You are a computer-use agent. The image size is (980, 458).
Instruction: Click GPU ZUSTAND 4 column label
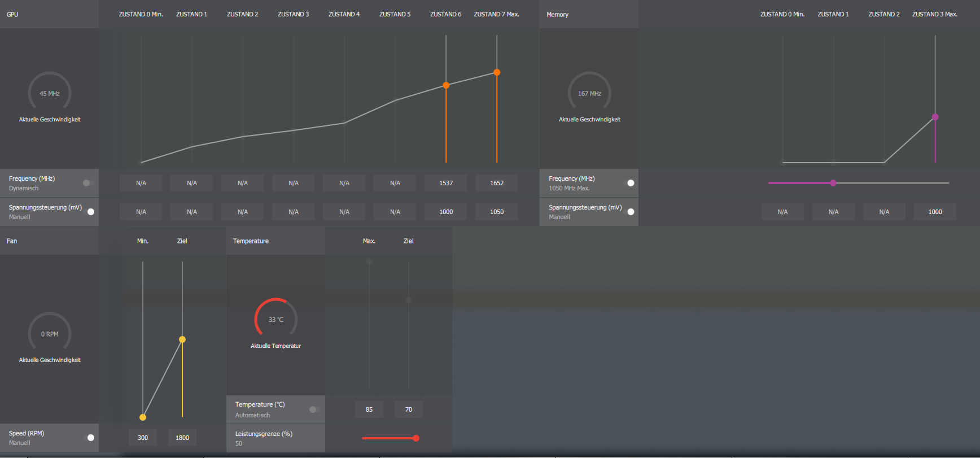344,14
